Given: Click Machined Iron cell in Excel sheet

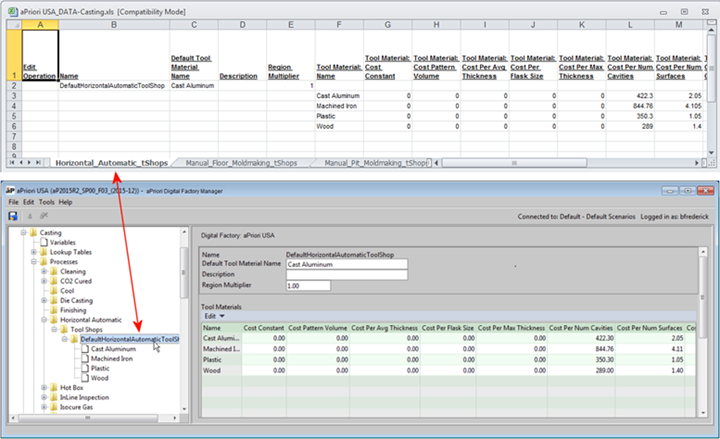Looking at the screenshot, I should pos(339,106).
